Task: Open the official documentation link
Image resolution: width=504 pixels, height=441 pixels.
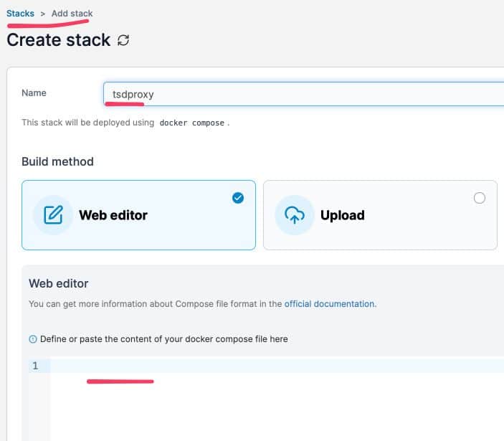Action: pyautogui.click(x=330, y=304)
